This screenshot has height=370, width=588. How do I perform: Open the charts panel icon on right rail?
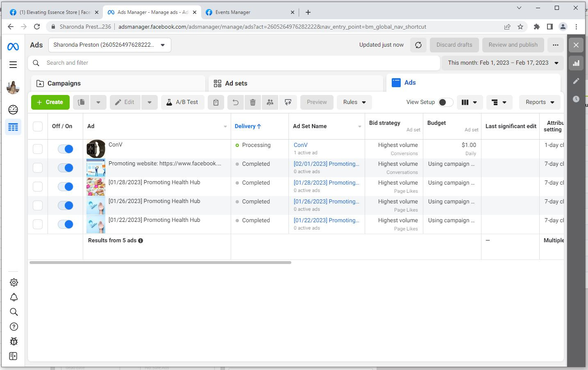click(576, 63)
